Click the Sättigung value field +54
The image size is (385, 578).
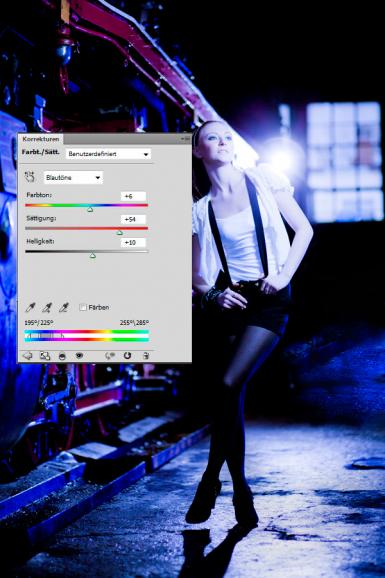pyautogui.click(x=133, y=219)
